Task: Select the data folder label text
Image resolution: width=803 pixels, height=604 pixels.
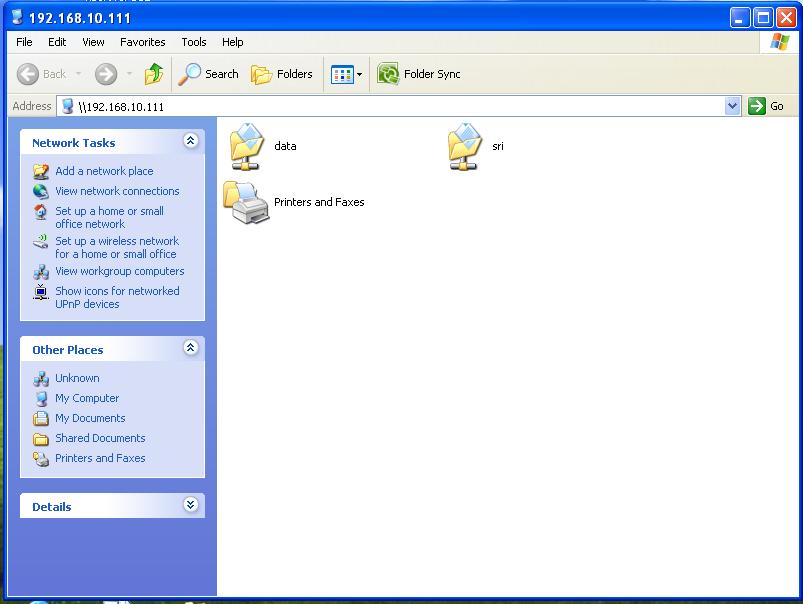Action: click(285, 147)
